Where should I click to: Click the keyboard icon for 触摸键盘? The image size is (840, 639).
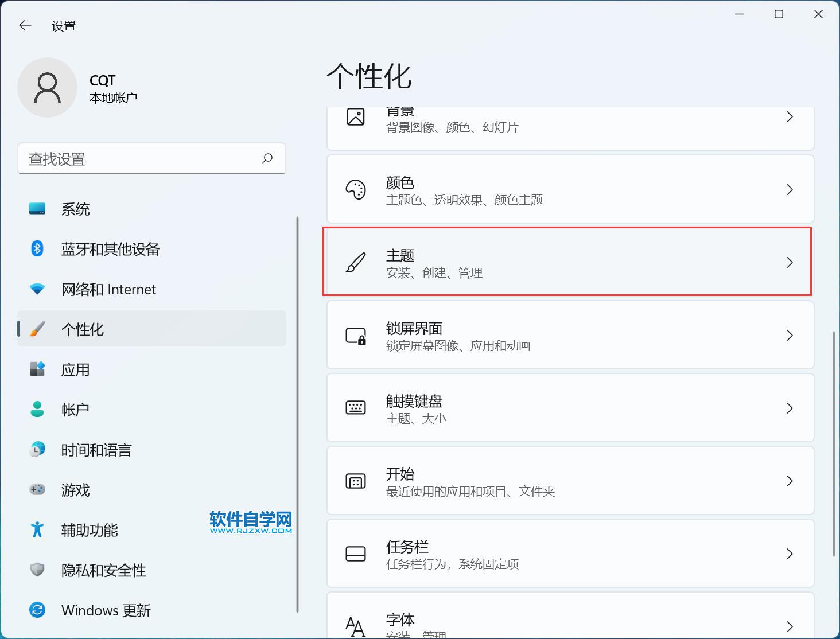(356, 408)
